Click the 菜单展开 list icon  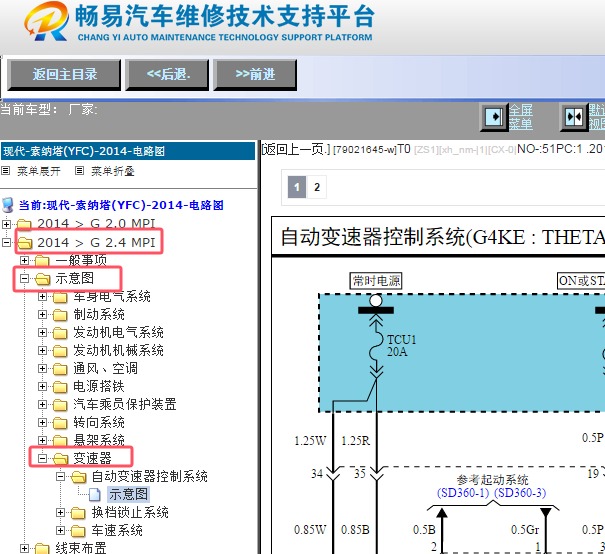tap(6, 171)
